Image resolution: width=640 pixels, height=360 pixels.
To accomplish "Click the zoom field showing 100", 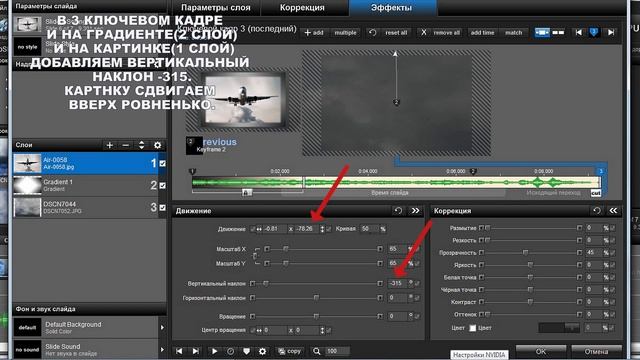I will pos(337,351).
